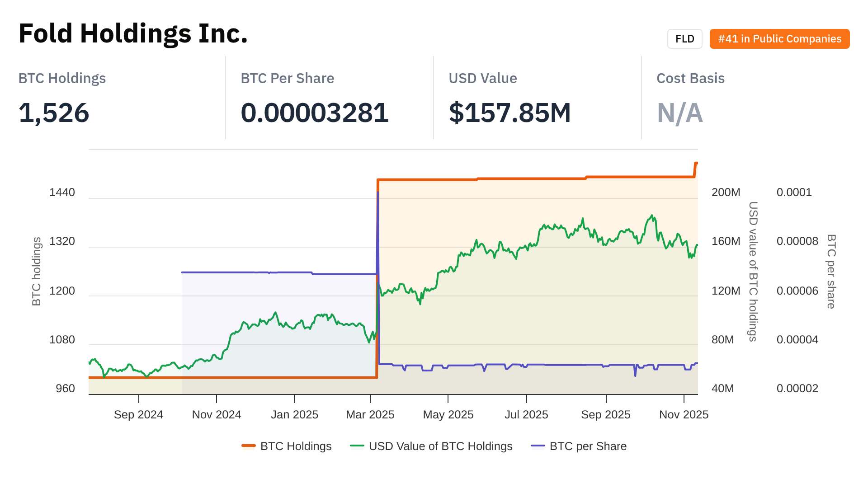Click orange BTC Holdings legend line swatch
The width and height of the screenshot is (868, 488).
(x=249, y=446)
